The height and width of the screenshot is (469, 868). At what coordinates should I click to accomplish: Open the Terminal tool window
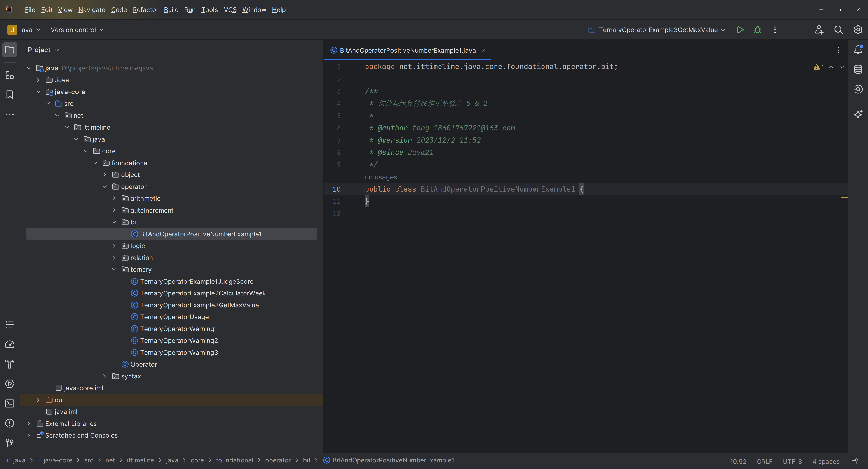10,403
